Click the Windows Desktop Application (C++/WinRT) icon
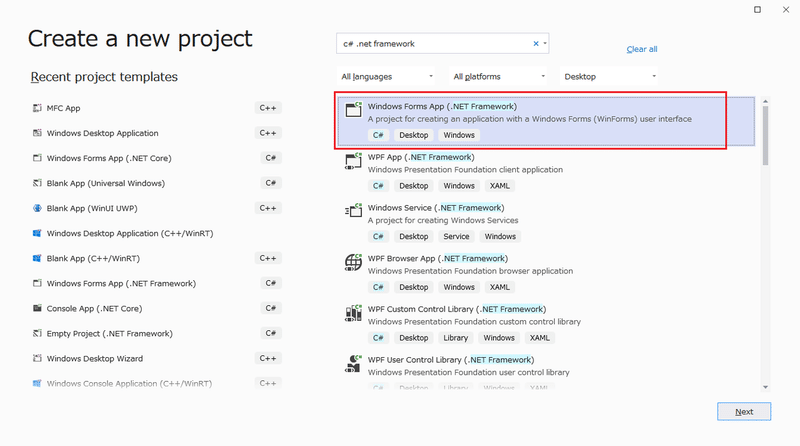This screenshot has width=800, height=446. 37,233
